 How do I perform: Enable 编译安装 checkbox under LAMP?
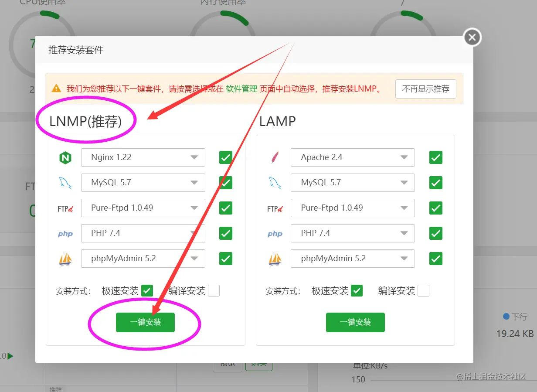423,290
